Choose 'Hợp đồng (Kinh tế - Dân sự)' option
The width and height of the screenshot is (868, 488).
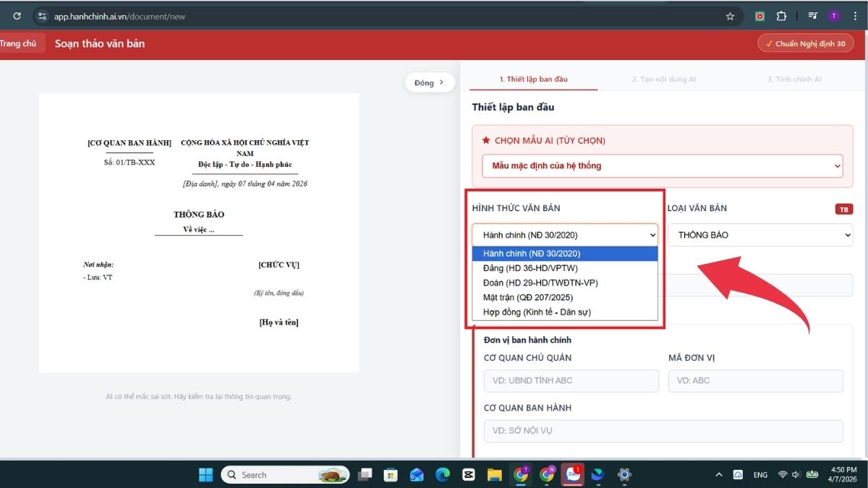pos(537,312)
